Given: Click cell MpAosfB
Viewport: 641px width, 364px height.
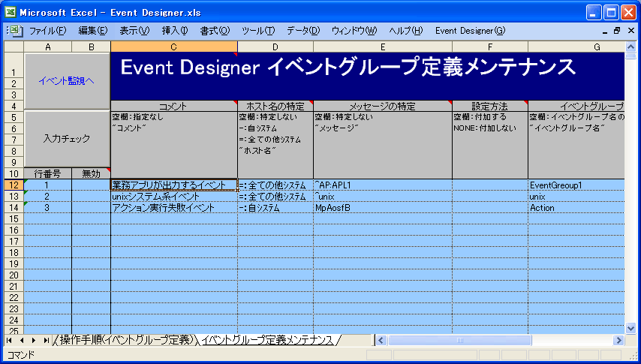Looking at the screenshot, I should click(383, 207).
